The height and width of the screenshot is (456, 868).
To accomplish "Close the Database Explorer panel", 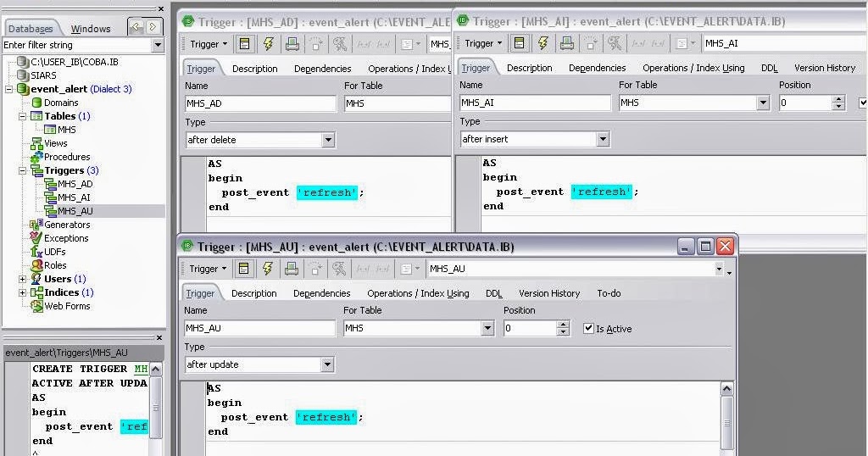I will 160,8.
